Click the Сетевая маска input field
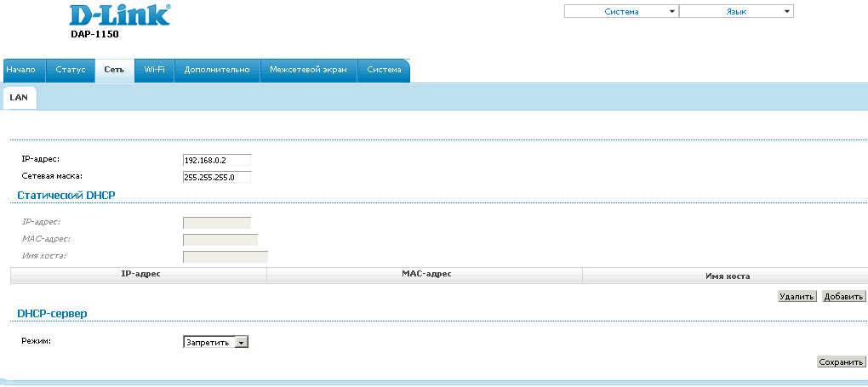The height and width of the screenshot is (387, 868). point(217,177)
